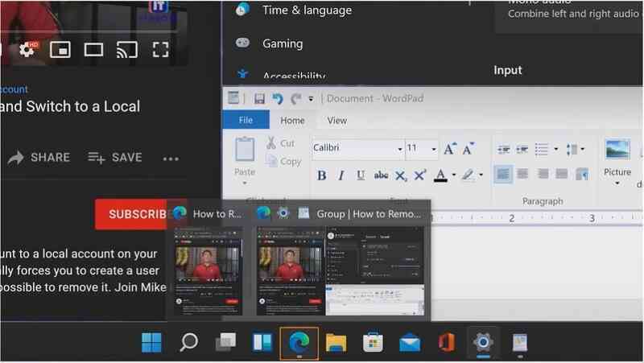Screen dimensions: 644x363
Task: Open Office app from taskbar
Action: coord(447,342)
